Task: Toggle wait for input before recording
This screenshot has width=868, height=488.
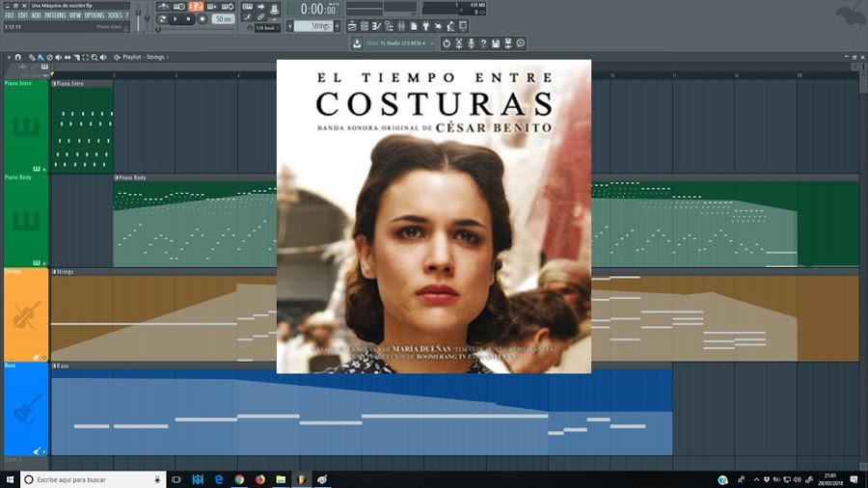Action: [178, 7]
